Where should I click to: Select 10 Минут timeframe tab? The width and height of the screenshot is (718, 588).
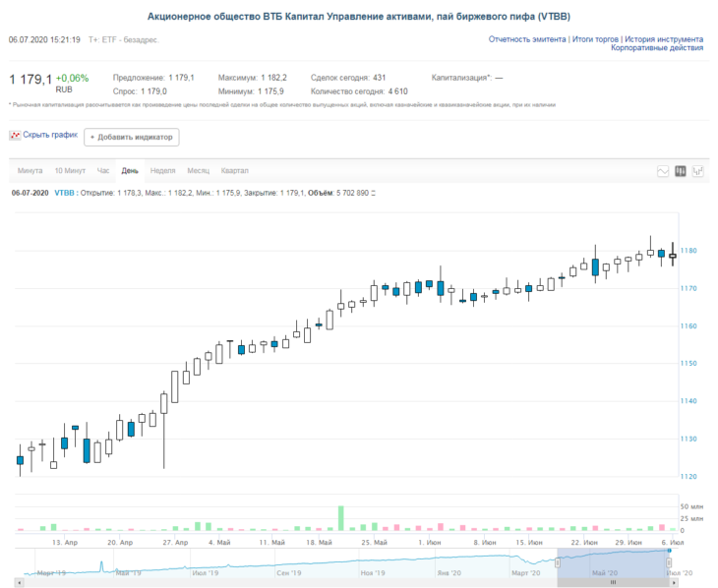[x=70, y=171]
